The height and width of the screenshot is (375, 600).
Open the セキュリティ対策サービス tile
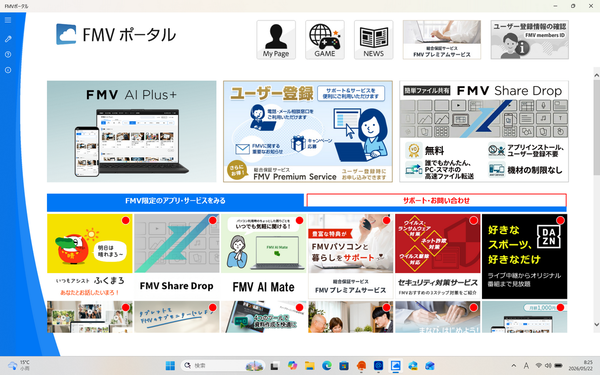pos(437,256)
